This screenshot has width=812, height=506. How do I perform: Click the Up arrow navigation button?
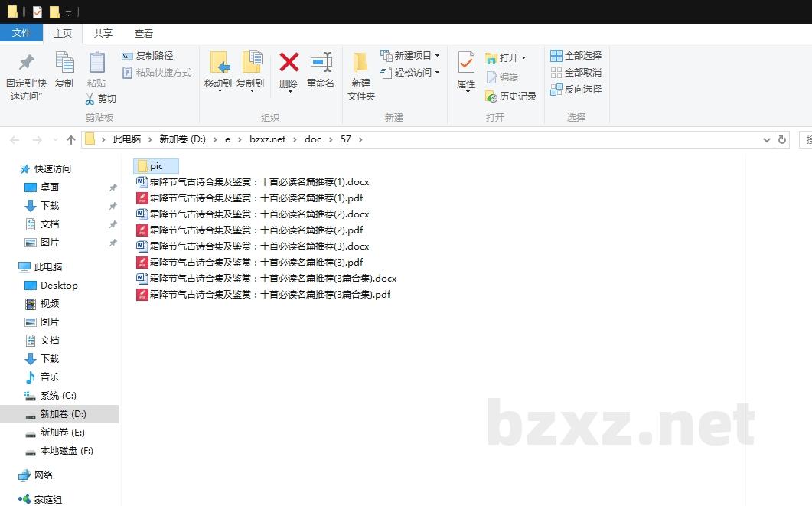pos(71,139)
